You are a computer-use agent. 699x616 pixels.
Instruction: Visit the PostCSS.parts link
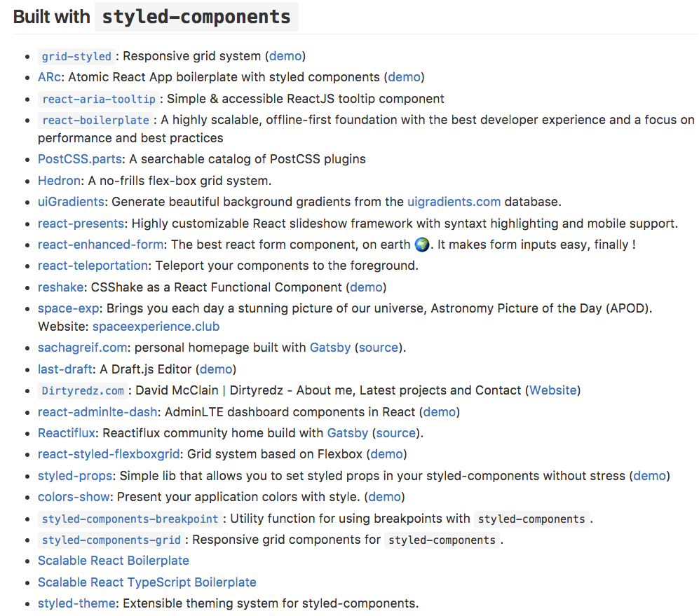(x=80, y=159)
